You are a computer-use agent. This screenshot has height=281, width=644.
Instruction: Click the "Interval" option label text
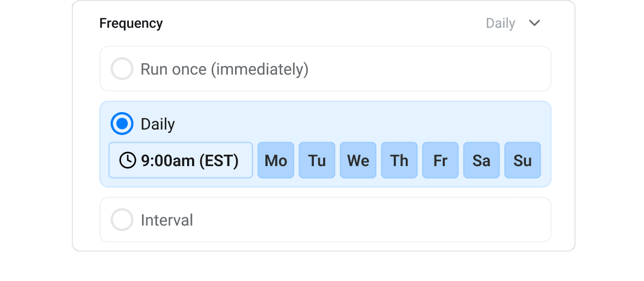tap(166, 221)
